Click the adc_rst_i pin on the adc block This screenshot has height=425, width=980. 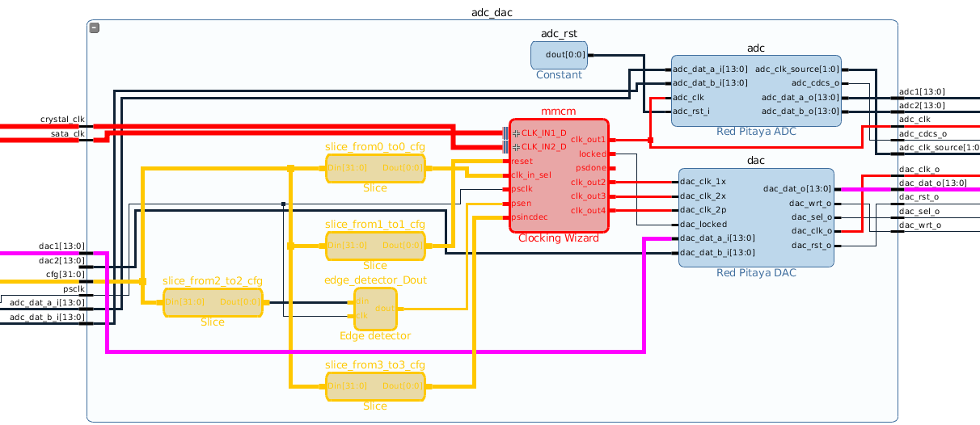click(691, 112)
